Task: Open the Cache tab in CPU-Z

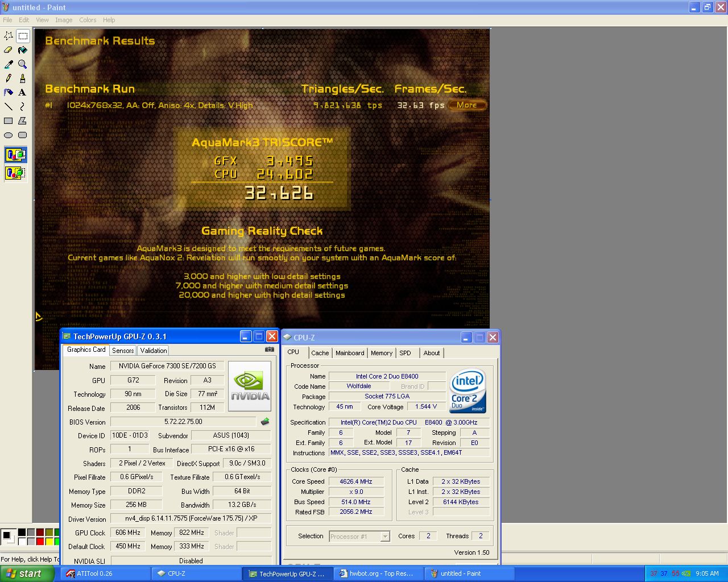Action: 320,353
